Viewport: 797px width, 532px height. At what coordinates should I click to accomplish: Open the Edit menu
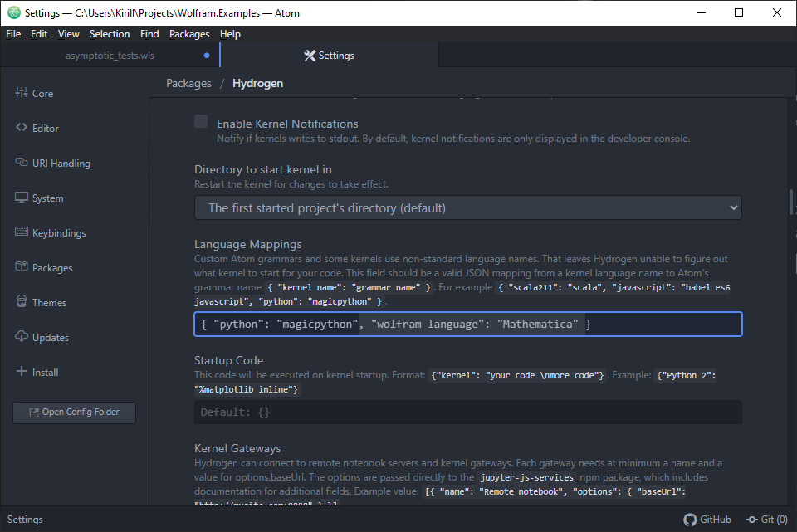coord(39,34)
